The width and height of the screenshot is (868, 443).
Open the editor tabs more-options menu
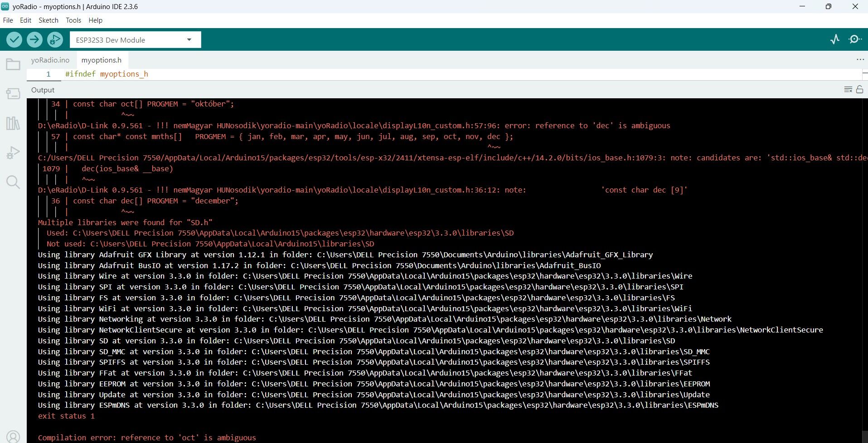pos(860,60)
